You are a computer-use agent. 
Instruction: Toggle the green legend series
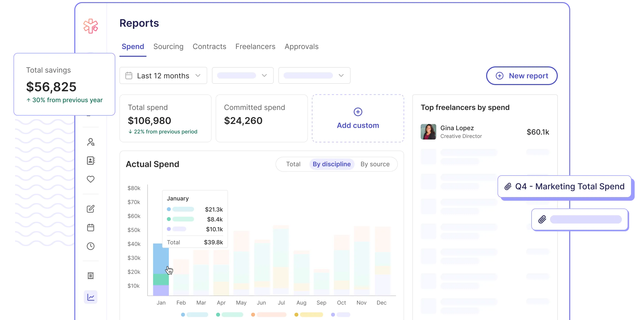pos(230,315)
